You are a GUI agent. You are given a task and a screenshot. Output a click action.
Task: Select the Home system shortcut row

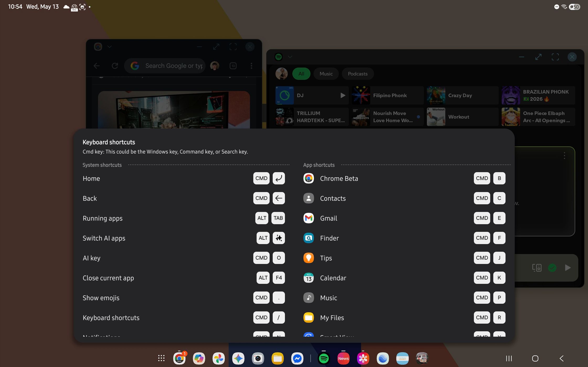pos(184,178)
